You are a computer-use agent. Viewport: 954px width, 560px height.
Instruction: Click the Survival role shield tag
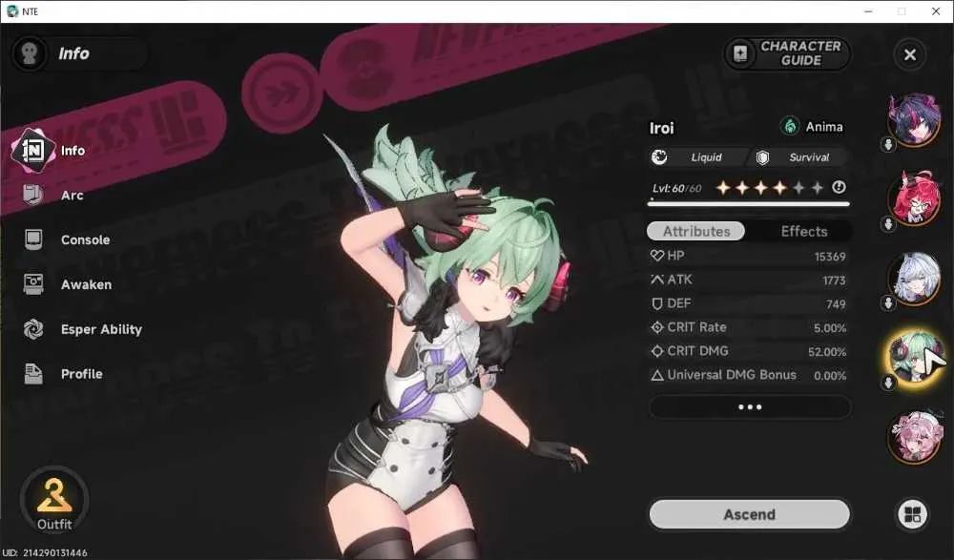(798, 157)
